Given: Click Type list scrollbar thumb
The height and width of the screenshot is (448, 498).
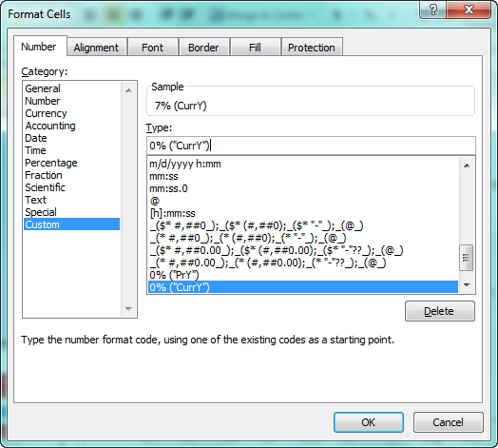Looking at the screenshot, I should (x=467, y=258).
